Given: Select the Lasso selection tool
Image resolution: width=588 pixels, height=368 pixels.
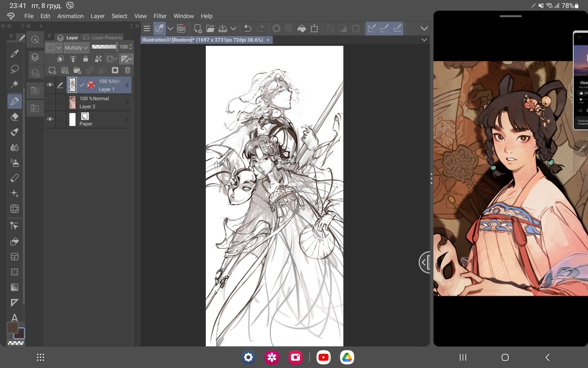Looking at the screenshot, I should coord(15,69).
